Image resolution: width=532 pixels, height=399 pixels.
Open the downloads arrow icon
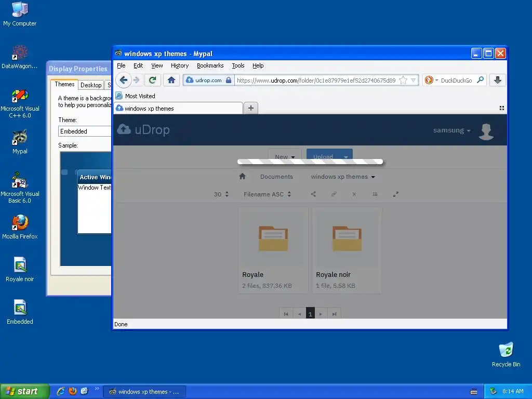(498, 80)
